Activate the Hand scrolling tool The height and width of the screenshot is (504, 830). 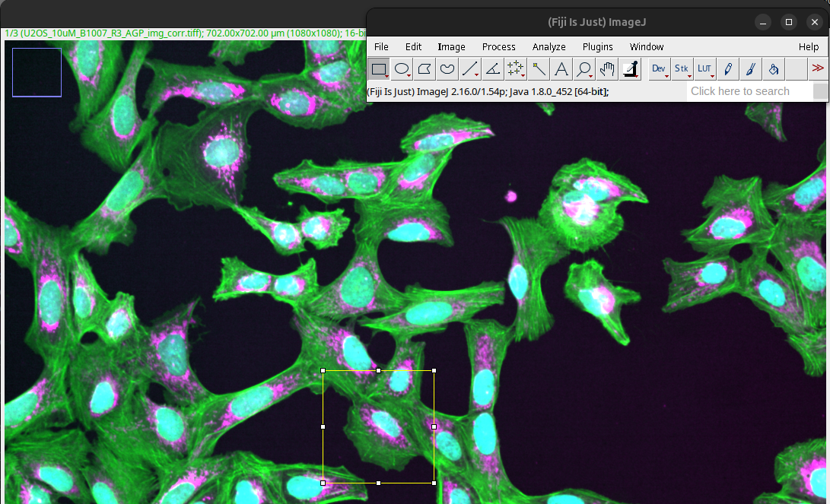(607, 69)
